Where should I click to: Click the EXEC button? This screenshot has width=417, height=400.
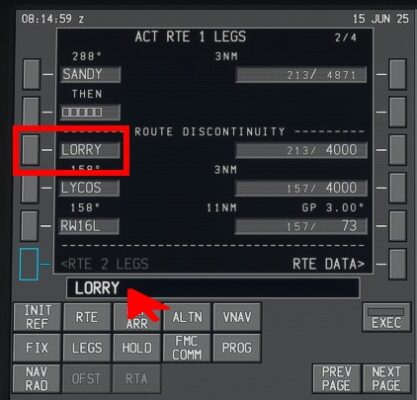click(x=387, y=317)
